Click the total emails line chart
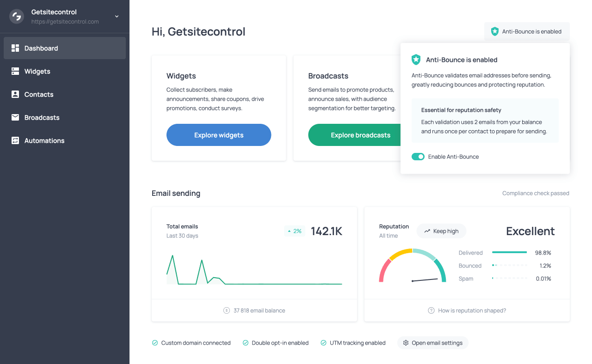The width and height of the screenshot is (592, 364). 254,270
